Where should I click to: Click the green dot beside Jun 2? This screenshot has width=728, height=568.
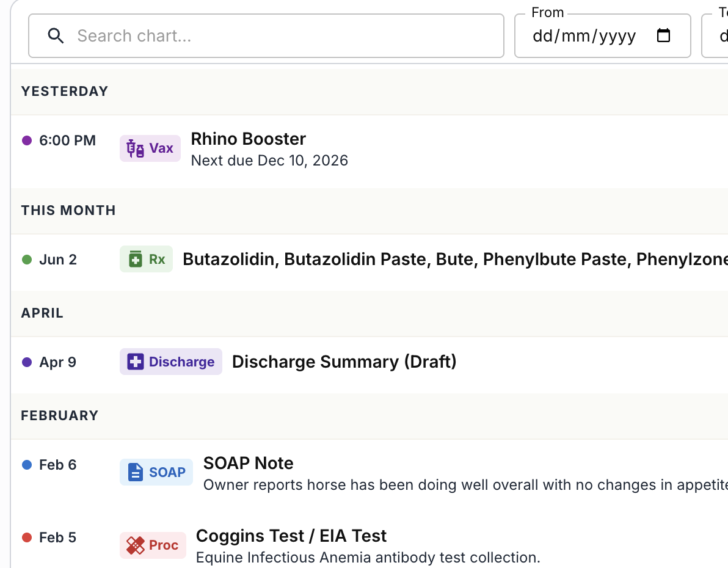(27, 260)
